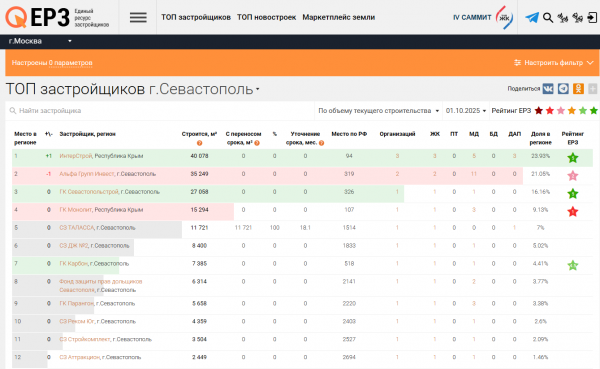Click green rating star in ИнтерСтрой row

tap(572, 158)
